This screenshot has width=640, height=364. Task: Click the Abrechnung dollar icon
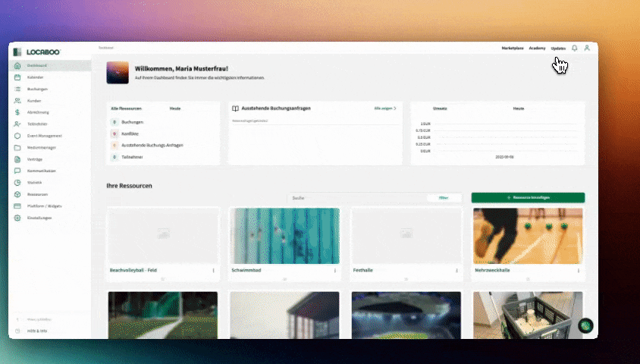(x=17, y=111)
